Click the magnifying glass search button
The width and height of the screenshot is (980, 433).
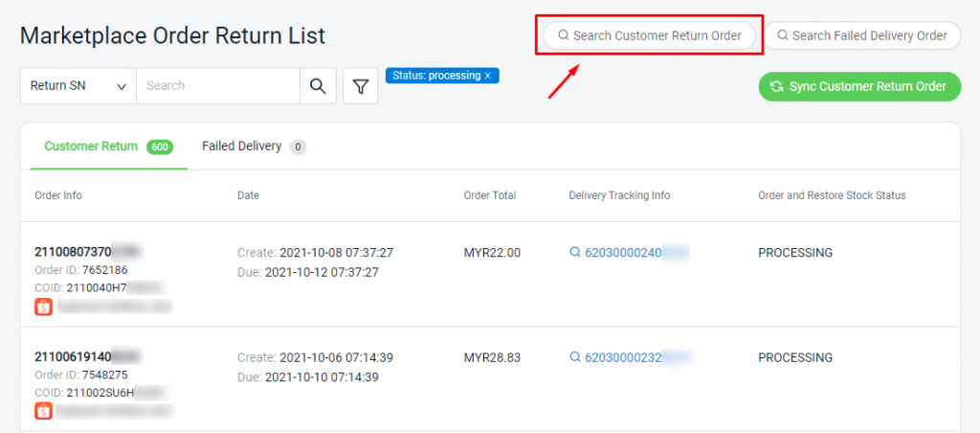click(x=318, y=86)
